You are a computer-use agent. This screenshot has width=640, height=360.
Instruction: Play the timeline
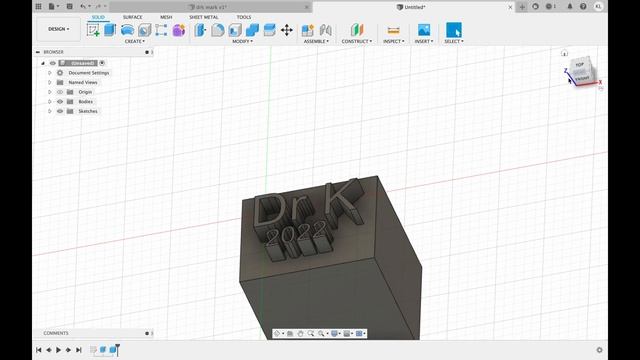coord(58,350)
